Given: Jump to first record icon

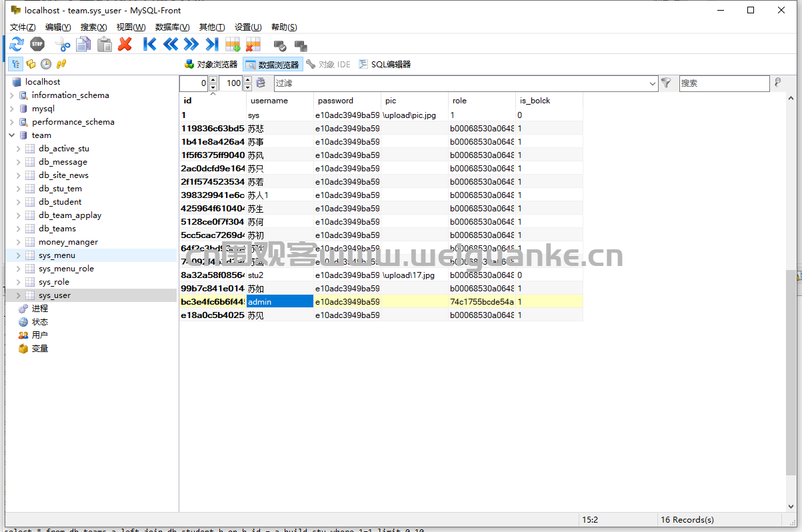Looking at the screenshot, I should 150,45.
